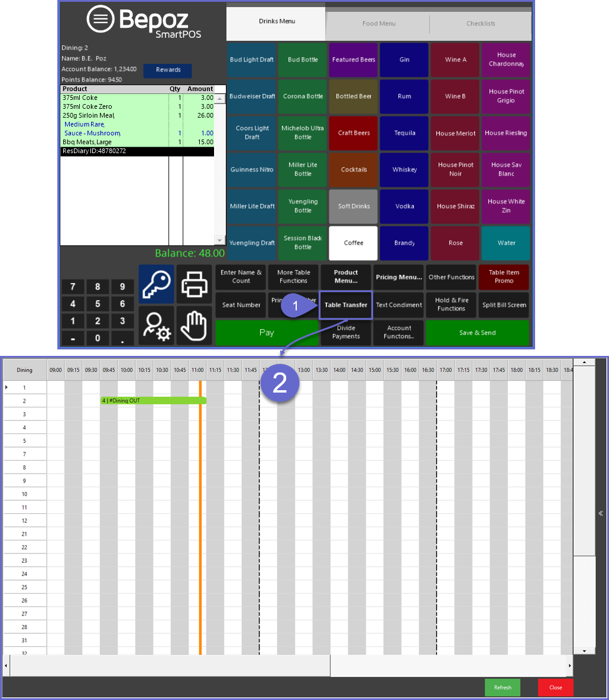Image resolution: width=609 pixels, height=700 pixels.
Task: Select the Cocktails tile
Action: point(353,170)
